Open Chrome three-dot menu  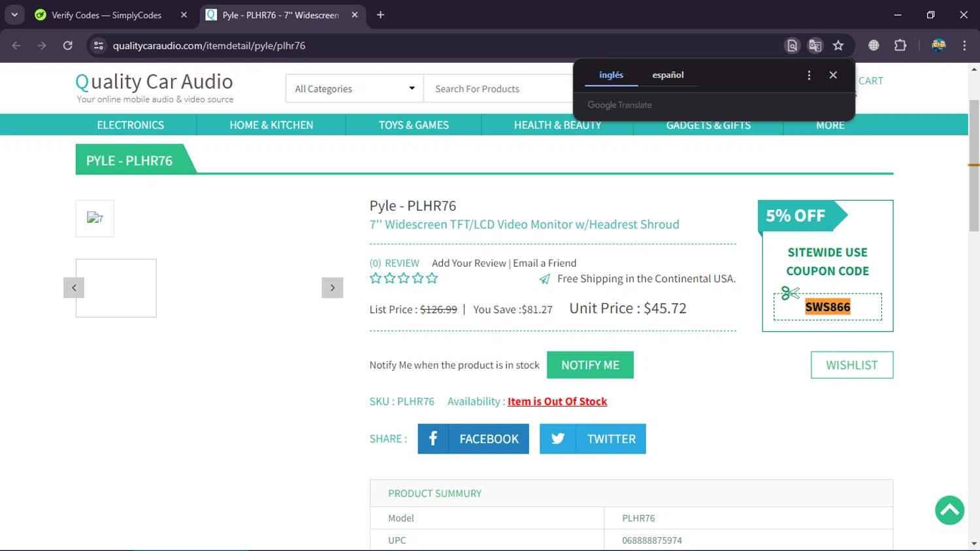tap(964, 46)
